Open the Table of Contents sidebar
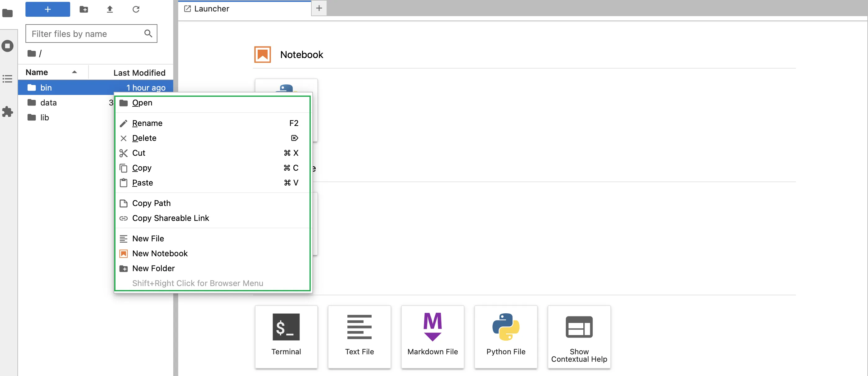This screenshot has height=376, width=868. tap(7, 79)
